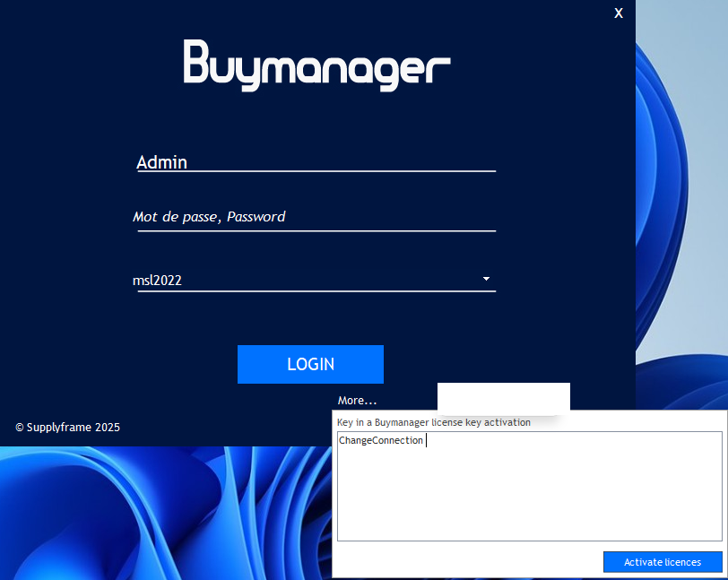The height and width of the screenshot is (580, 728).
Task: Click the black rectangle right of More...
Action: pyautogui.click(x=503, y=398)
